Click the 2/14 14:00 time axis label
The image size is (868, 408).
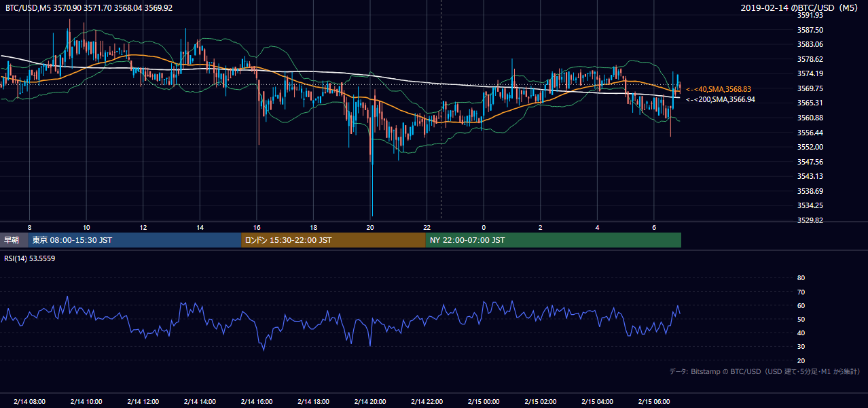200,402
